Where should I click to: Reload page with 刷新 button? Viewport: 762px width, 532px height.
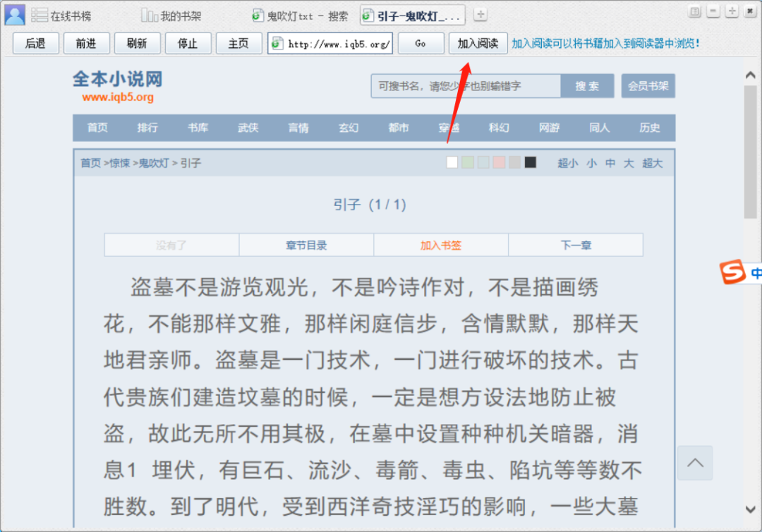click(137, 44)
